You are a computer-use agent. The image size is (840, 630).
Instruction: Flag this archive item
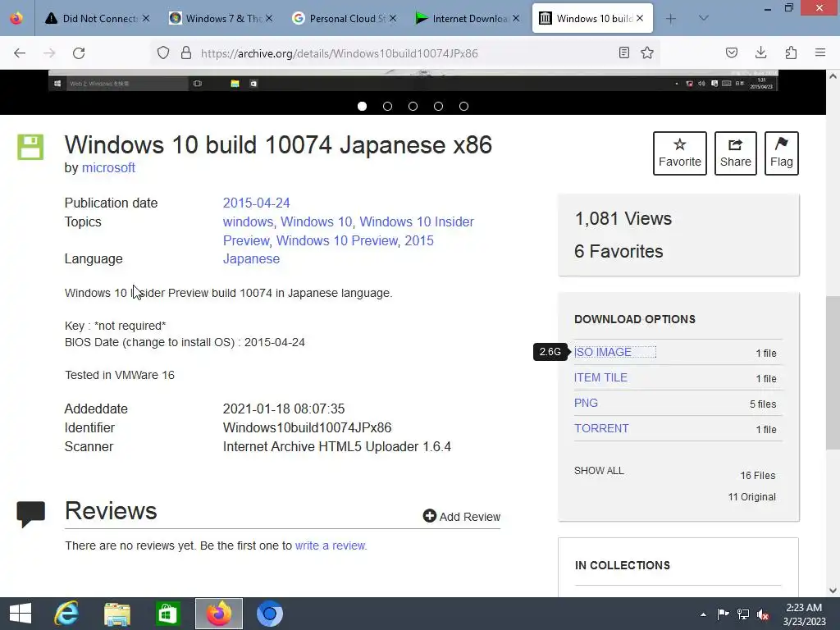(x=782, y=153)
